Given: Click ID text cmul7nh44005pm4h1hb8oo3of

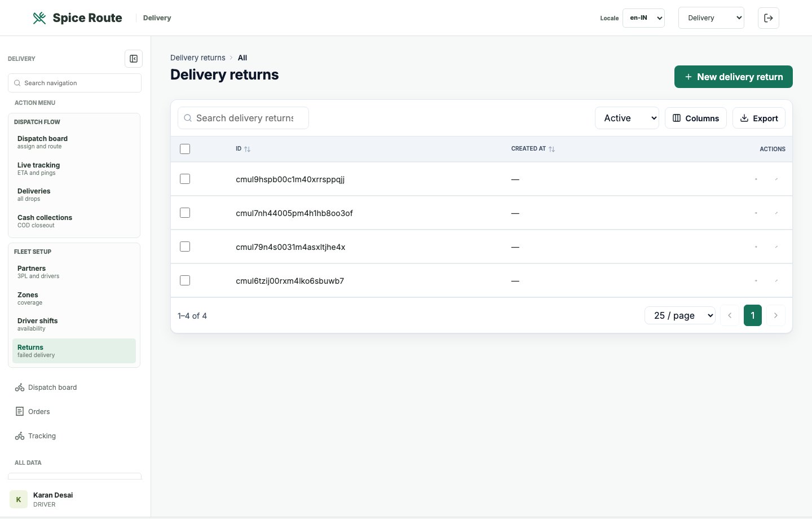Looking at the screenshot, I should (294, 213).
